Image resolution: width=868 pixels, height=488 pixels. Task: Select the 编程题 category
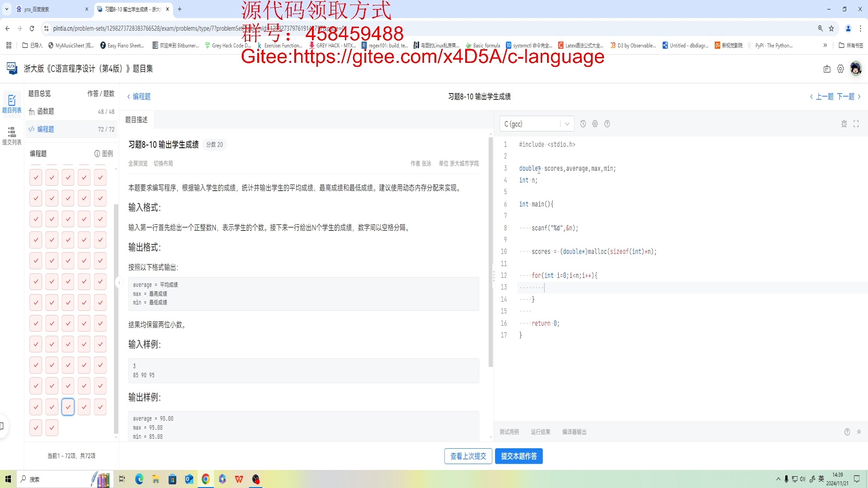click(x=71, y=129)
